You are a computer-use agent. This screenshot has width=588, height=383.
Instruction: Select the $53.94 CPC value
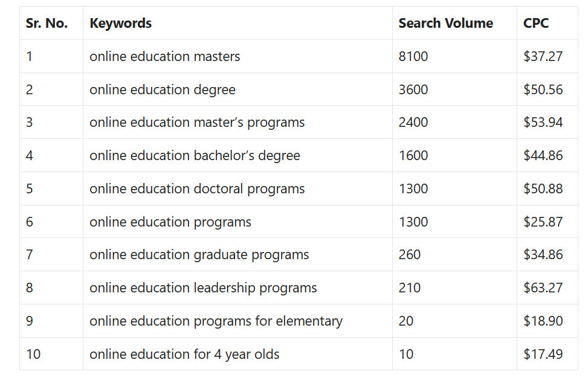(x=543, y=123)
